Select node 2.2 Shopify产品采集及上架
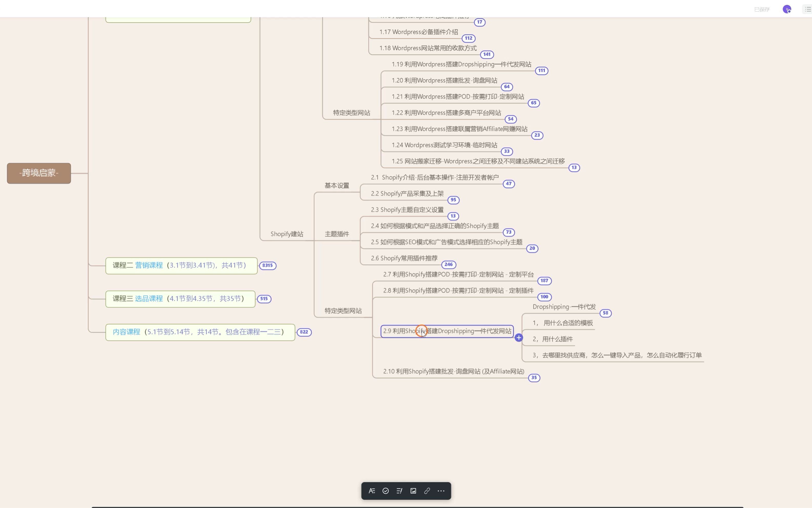This screenshot has height=508, width=812. pyautogui.click(x=407, y=194)
